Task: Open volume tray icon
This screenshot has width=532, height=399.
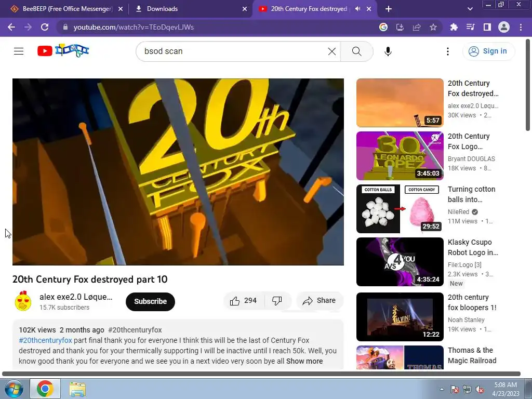Action: 480,389
